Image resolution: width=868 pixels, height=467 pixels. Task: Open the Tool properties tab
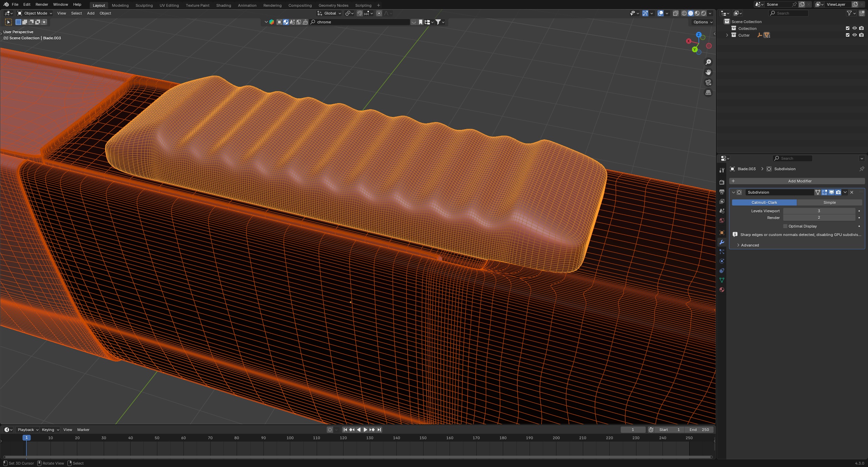[722, 170]
